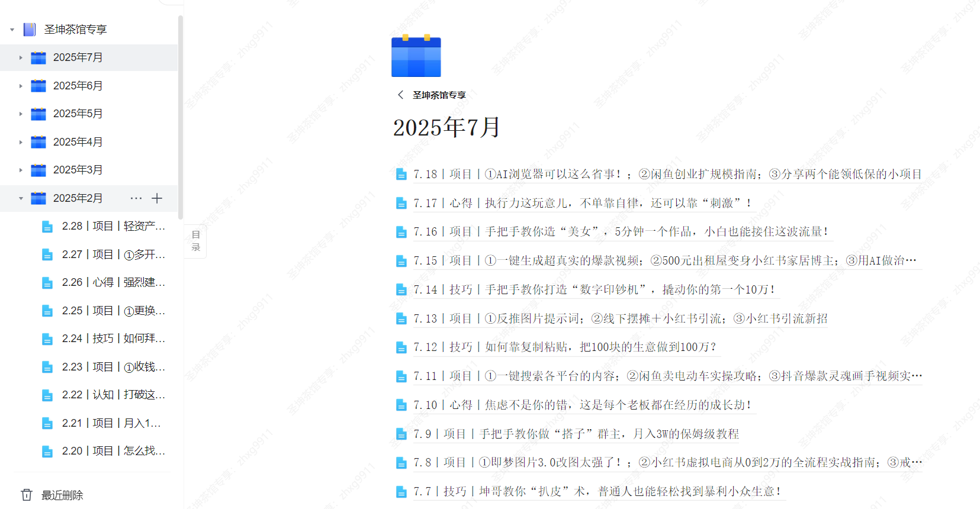Expand the 2025年4月 folder arrow
Screen dimensions: 980x509
pos(21,142)
